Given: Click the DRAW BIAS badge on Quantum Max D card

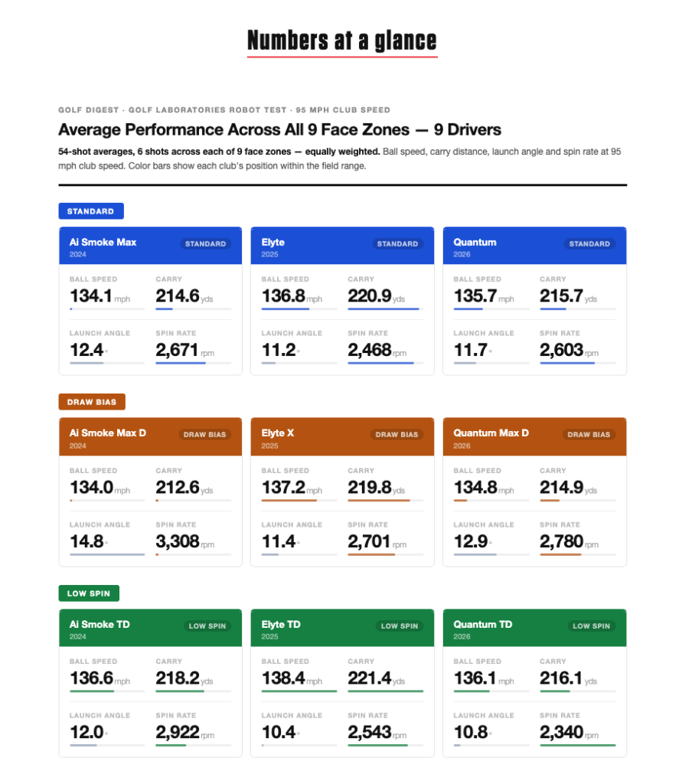Looking at the screenshot, I should 589,435.
